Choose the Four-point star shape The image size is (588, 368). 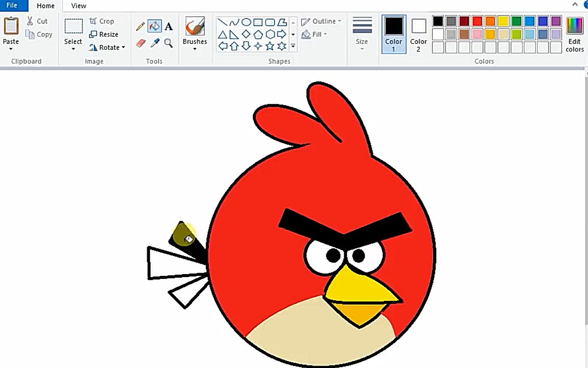click(258, 46)
